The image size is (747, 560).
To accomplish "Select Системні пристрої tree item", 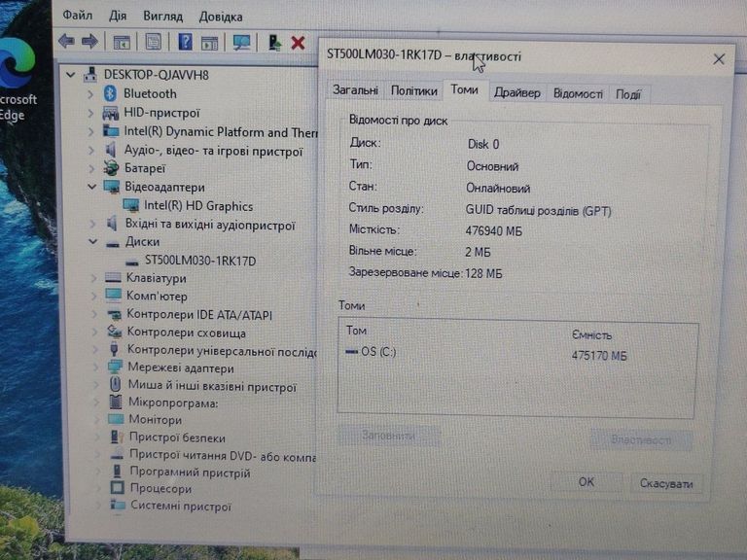I will (181, 506).
